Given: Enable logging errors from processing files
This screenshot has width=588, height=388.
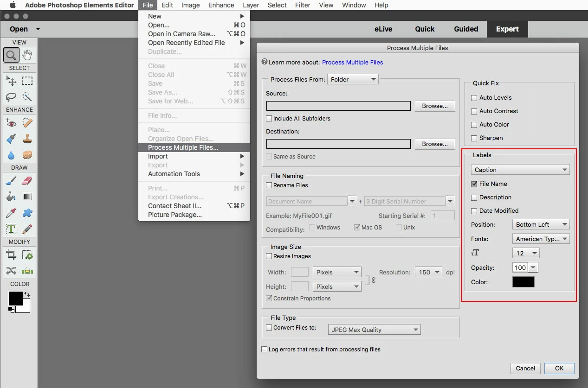Looking at the screenshot, I should [265, 349].
